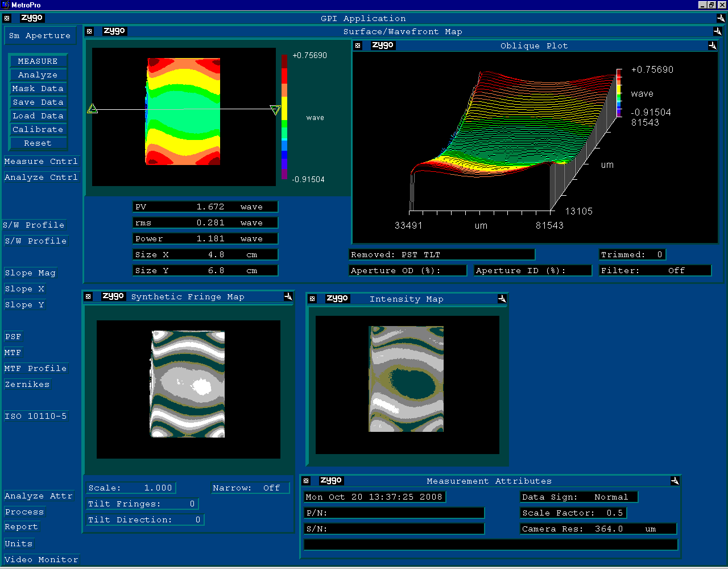The width and height of the screenshot is (728, 569).
Task: Open Mask Data editor
Action: tap(38, 88)
